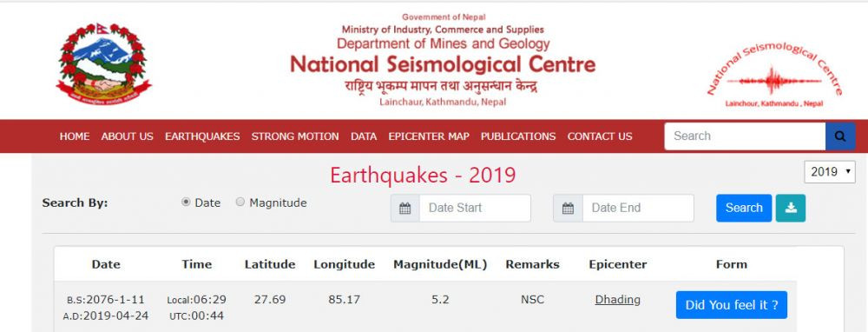Click the Did You feel it ? button

[x=731, y=305]
